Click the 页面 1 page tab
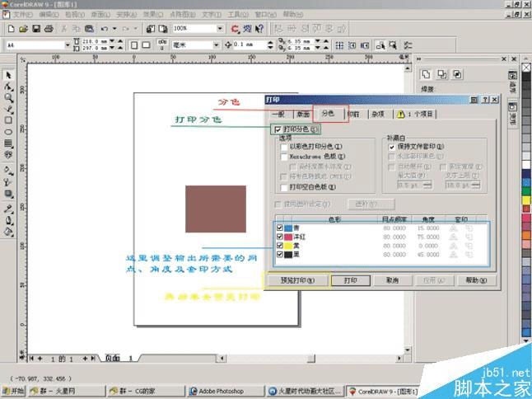The width and height of the screenshot is (532, 399). [x=119, y=359]
